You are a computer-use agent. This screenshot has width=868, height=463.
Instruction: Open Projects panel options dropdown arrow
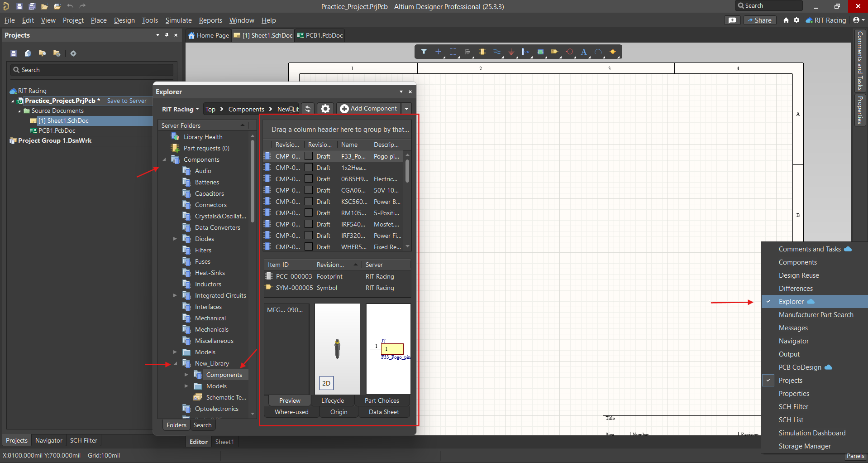click(x=157, y=35)
